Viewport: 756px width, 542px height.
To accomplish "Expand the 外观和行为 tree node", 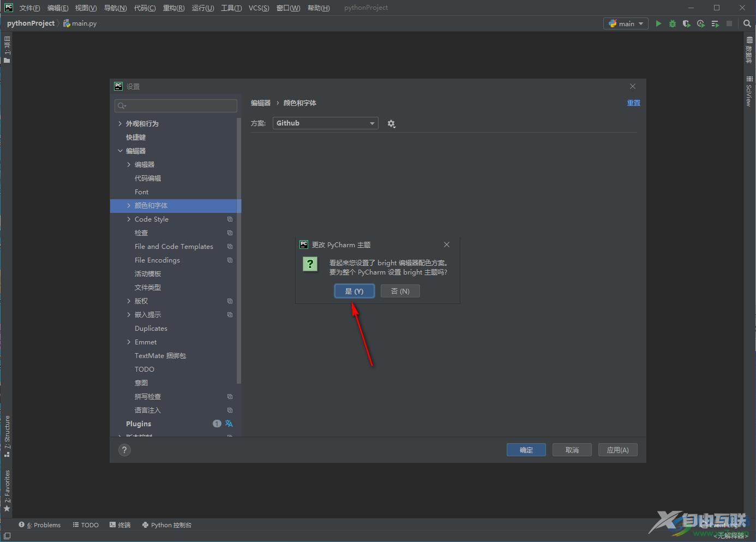I will click(120, 124).
